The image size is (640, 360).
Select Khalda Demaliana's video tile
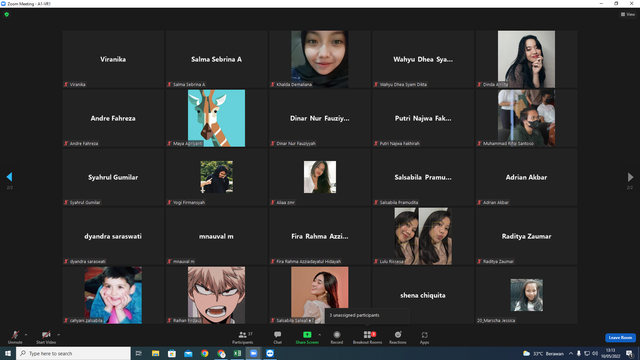[x=320, y=59]
